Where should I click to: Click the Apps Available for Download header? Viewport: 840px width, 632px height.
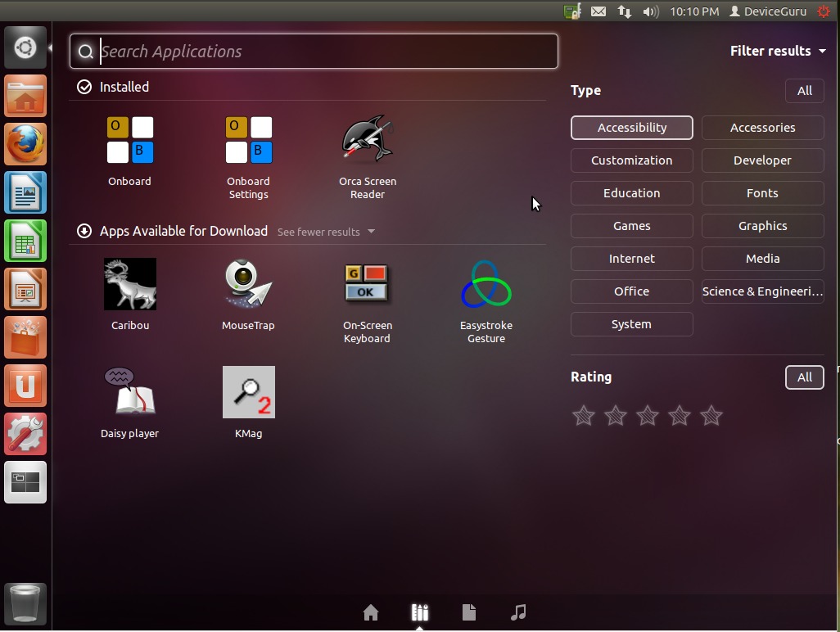pos(173,231)
